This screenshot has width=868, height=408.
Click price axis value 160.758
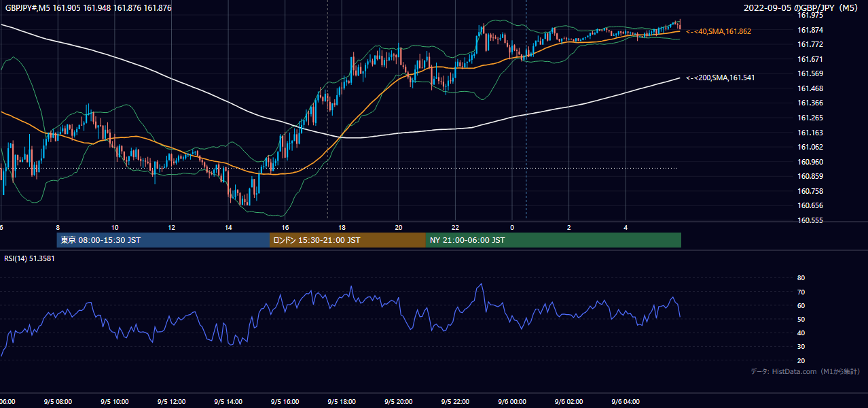[810, 191]
